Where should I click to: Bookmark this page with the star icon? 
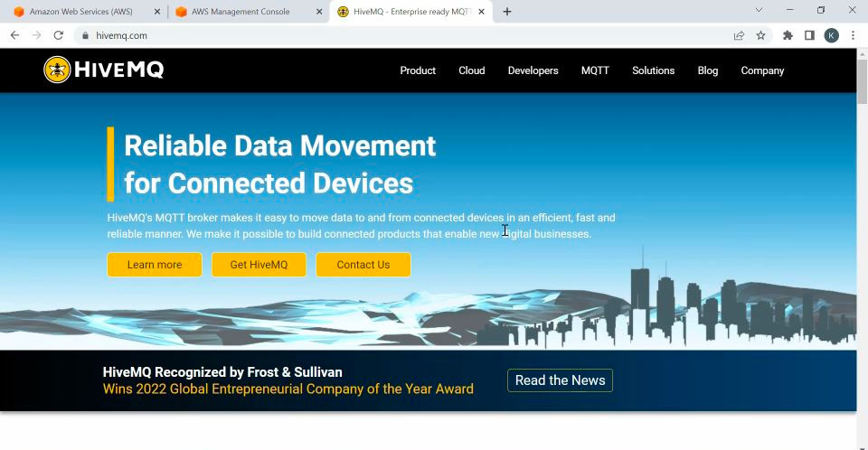click(760, 35)
